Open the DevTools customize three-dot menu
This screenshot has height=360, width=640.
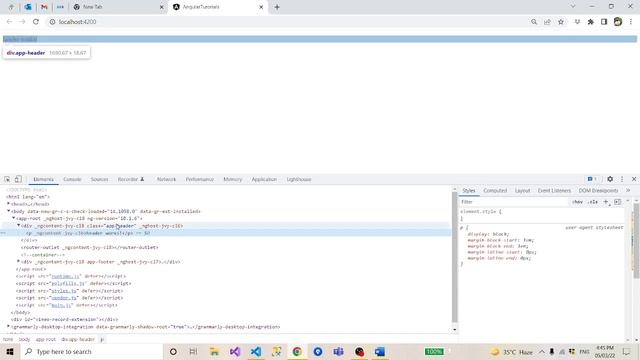click(x=622, y=179)
